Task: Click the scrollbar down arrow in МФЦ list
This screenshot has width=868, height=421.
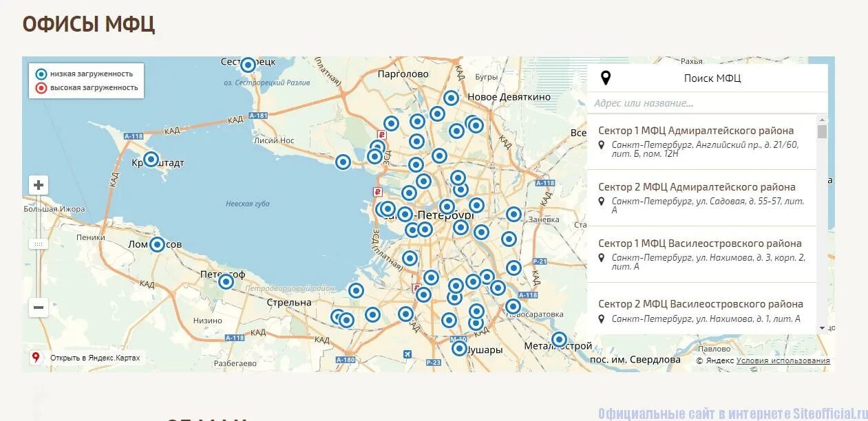Action: tap(822, 329)
